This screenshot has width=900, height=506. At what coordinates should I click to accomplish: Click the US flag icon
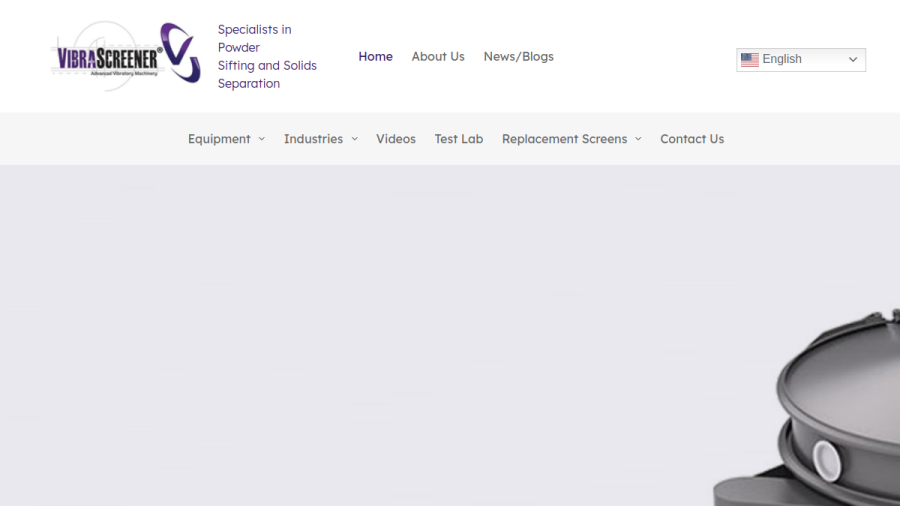pos(750,60)
